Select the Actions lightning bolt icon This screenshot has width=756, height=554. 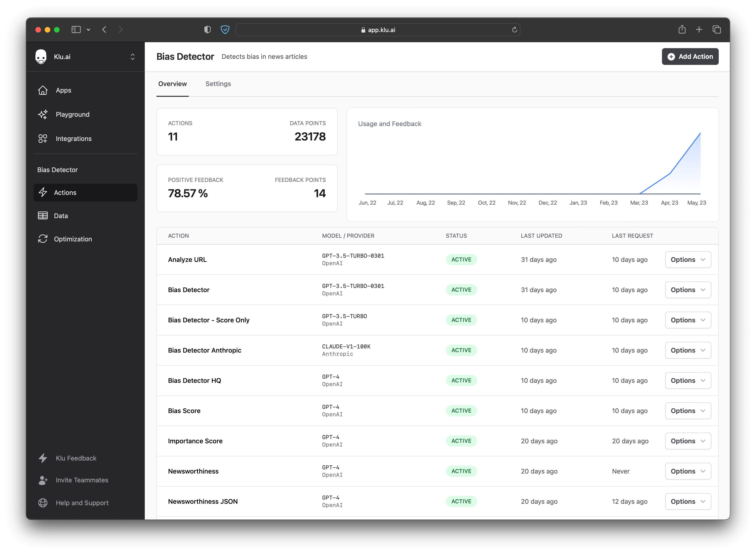point(43,193)
